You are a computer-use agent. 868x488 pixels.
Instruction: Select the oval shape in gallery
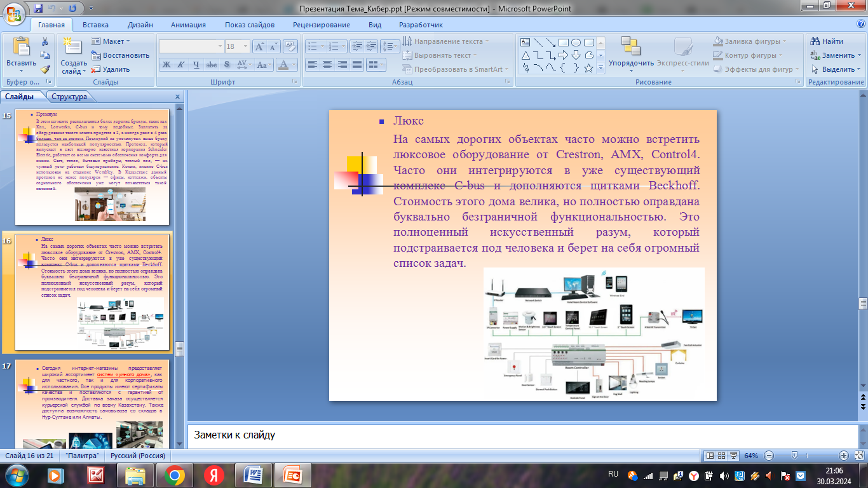(x=576, y=43)
